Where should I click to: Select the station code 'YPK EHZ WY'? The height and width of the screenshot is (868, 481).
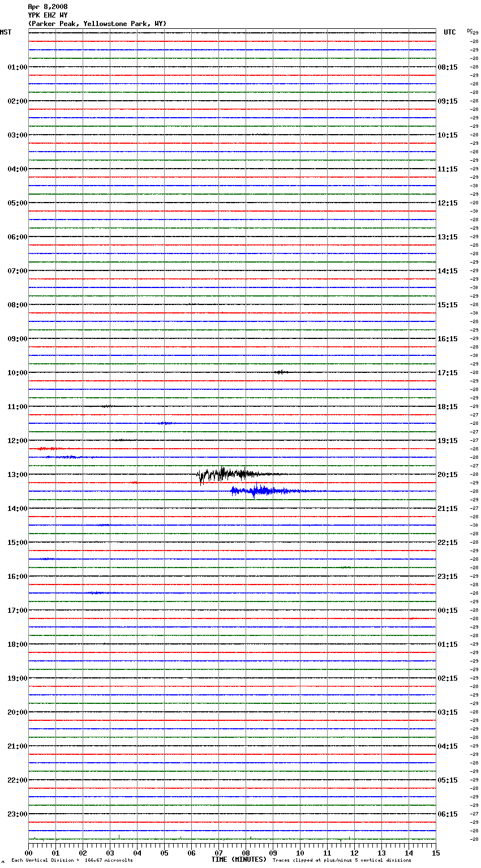point(48,15)
